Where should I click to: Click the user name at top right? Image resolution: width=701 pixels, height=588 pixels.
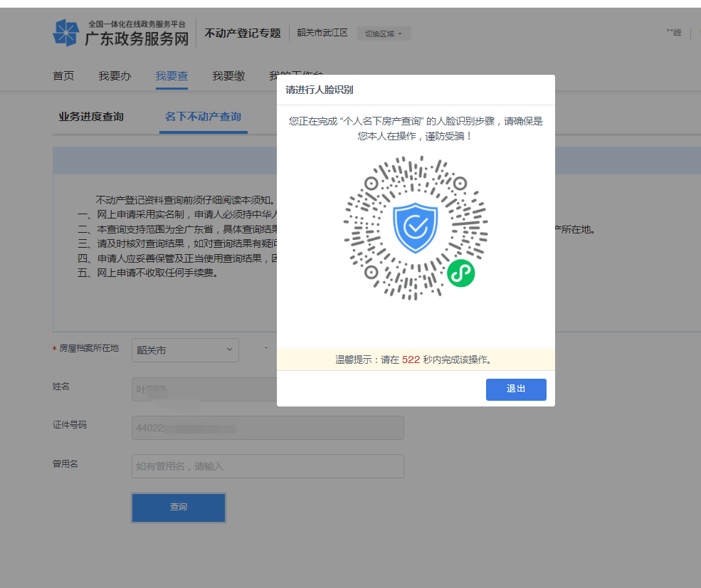point(673,33)
